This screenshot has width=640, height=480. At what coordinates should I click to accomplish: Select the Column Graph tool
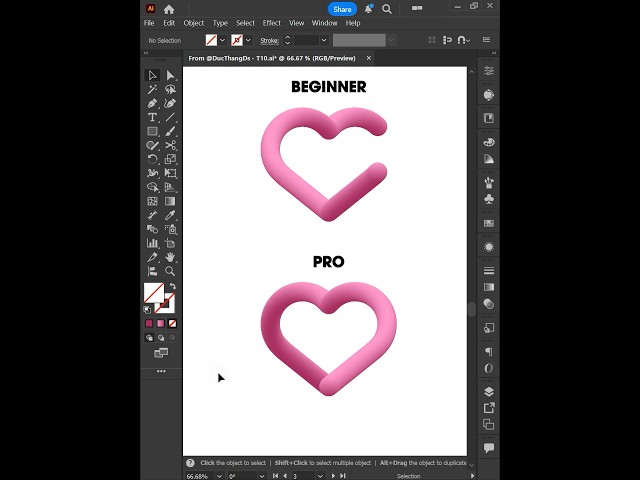coord(152,243)
